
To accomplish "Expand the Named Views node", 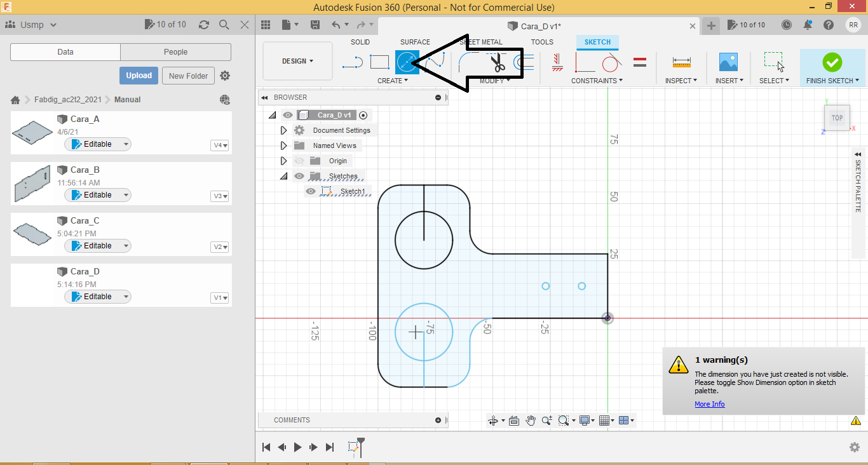I will pyautogui.click(x=284, y=145).
